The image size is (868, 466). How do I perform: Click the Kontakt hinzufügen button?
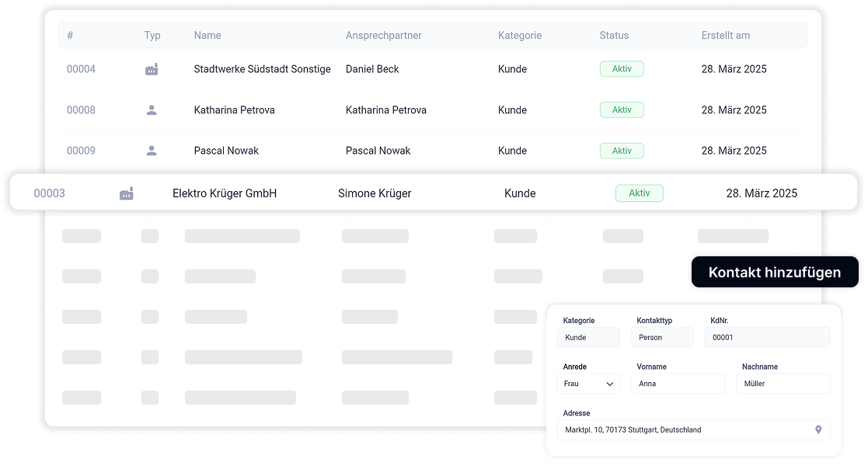[774, 273]
